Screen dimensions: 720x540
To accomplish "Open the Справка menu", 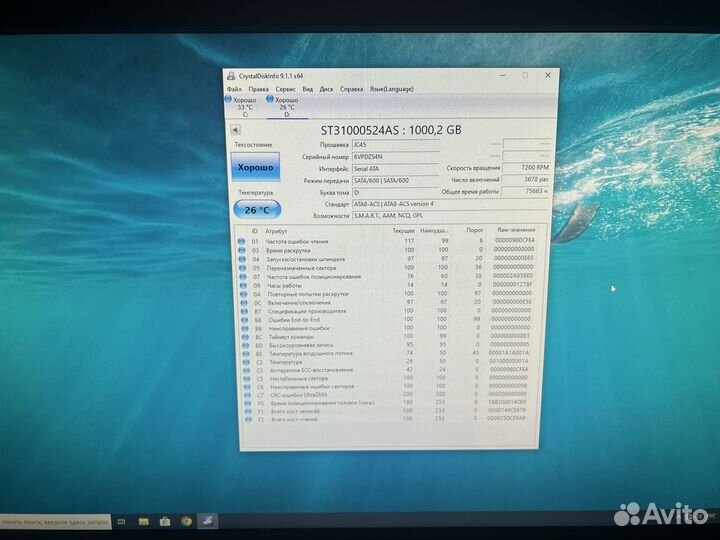I will click(x=351, y=89).
